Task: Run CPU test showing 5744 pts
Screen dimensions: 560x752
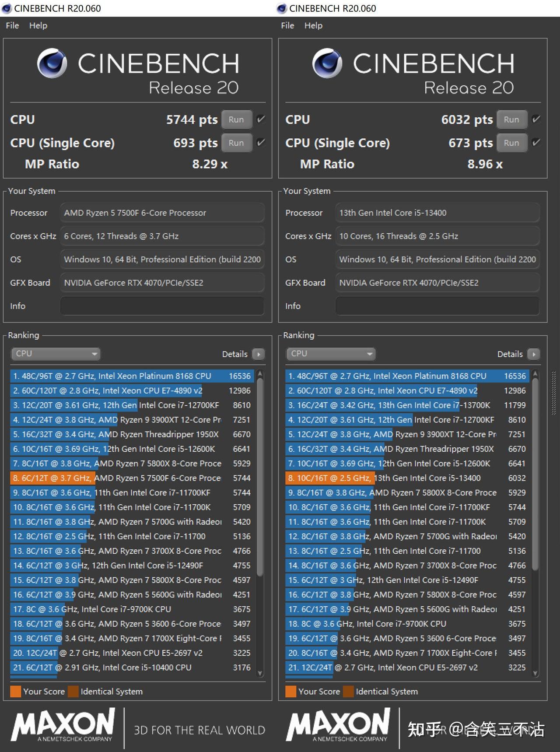Action: (236, 119)
